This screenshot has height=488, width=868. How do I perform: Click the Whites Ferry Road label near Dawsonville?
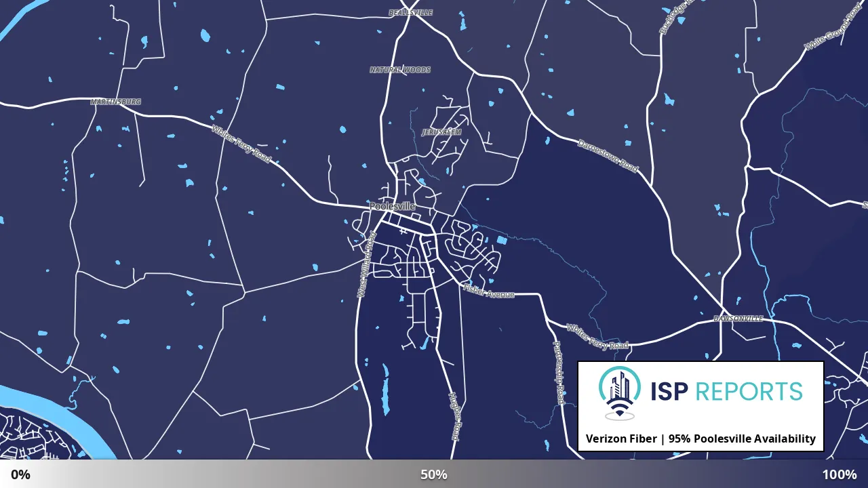tap(598, 337)
